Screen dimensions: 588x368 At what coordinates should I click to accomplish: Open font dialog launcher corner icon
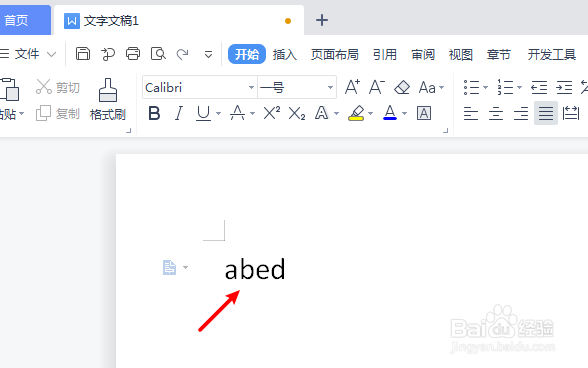(x=446, y=131)
